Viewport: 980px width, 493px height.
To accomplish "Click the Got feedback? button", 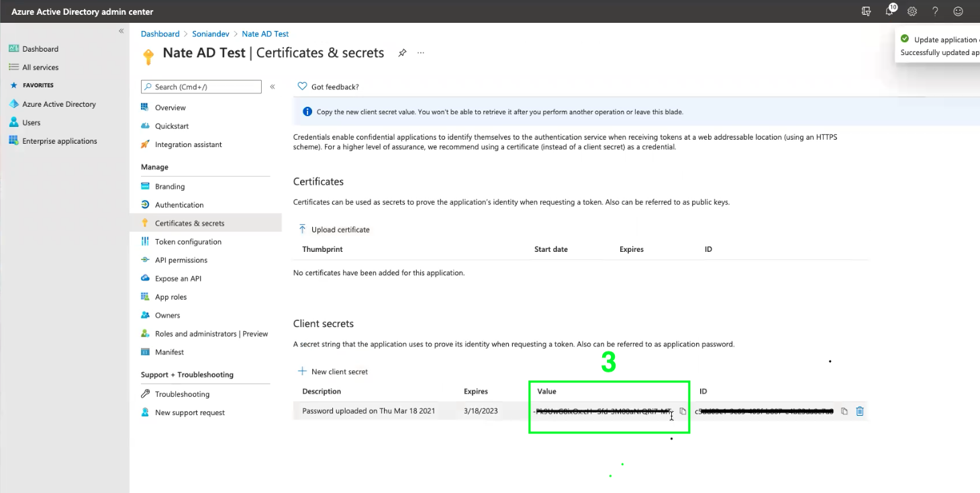I will 328,87.
